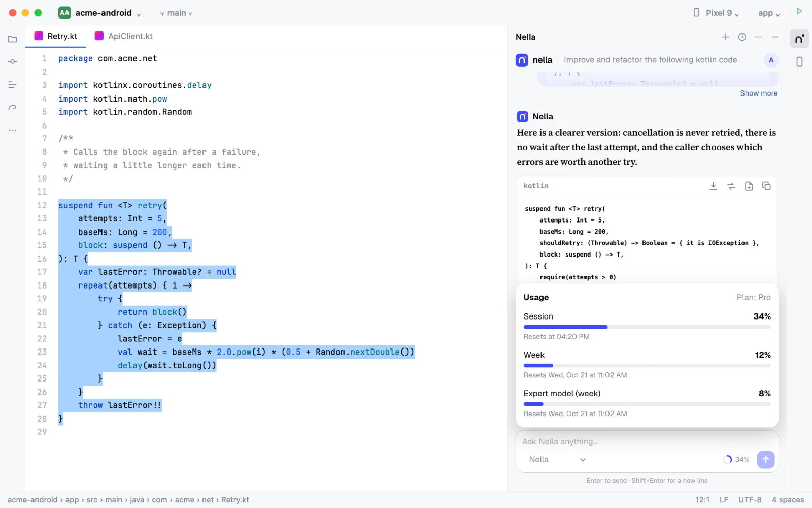Click 'Resets at 04:20 PM' text
Viewport: 812px width, 508px height.
[x=556, y=337]
